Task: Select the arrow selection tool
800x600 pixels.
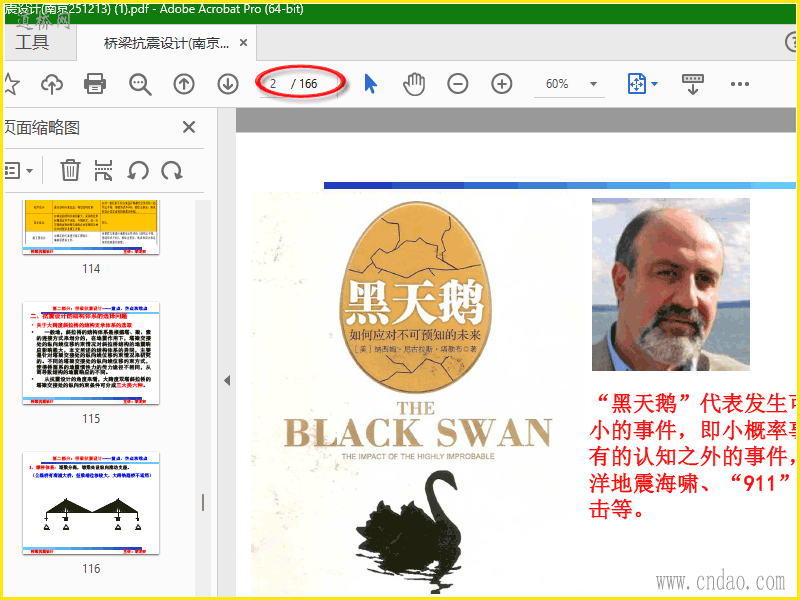Action: click(x=370, y=84)
